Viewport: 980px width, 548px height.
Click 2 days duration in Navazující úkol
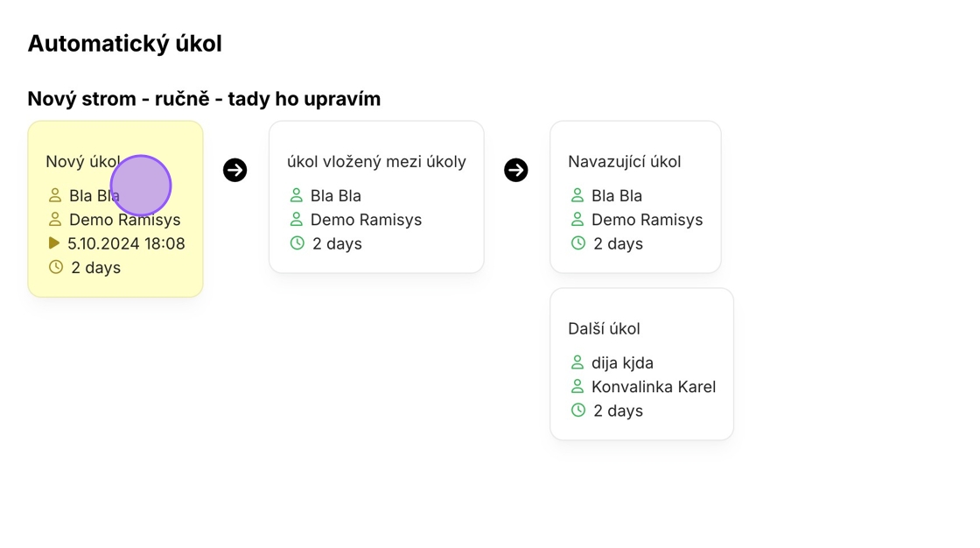[618, 243]
